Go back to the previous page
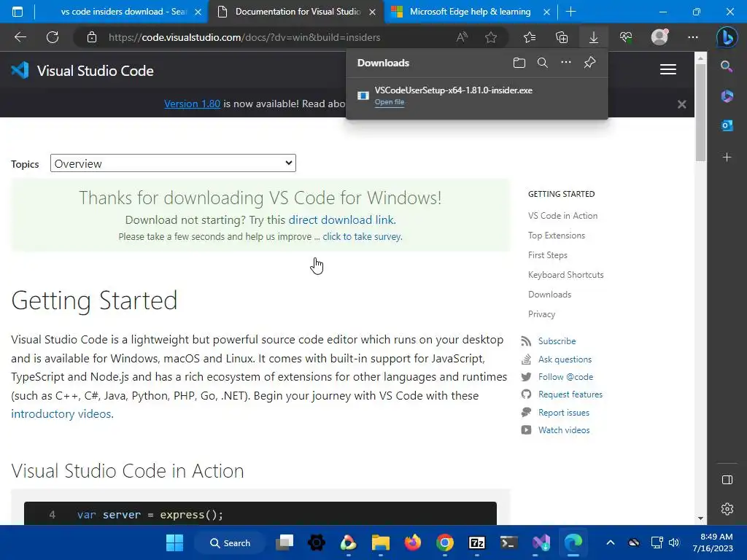747x560 pixels. [x=20, y=37]
